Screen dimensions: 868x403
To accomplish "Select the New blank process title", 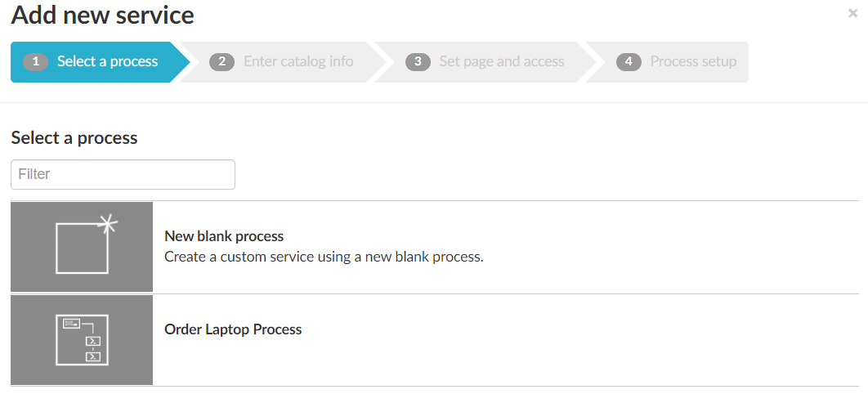I will point(224,236).
